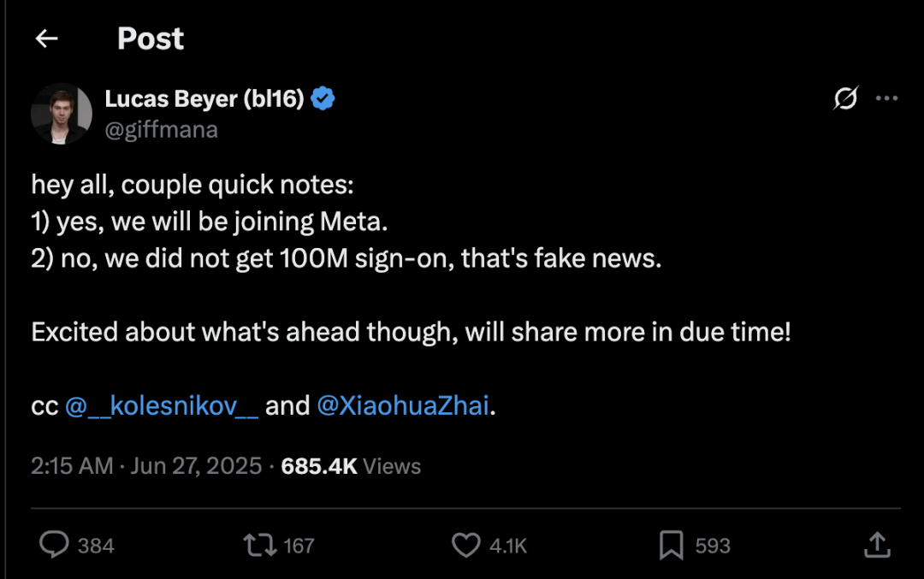The height and width of the screenshot is (579, 924).
Task: Click the reply speech bubble icon
Action: click(54, 545)
